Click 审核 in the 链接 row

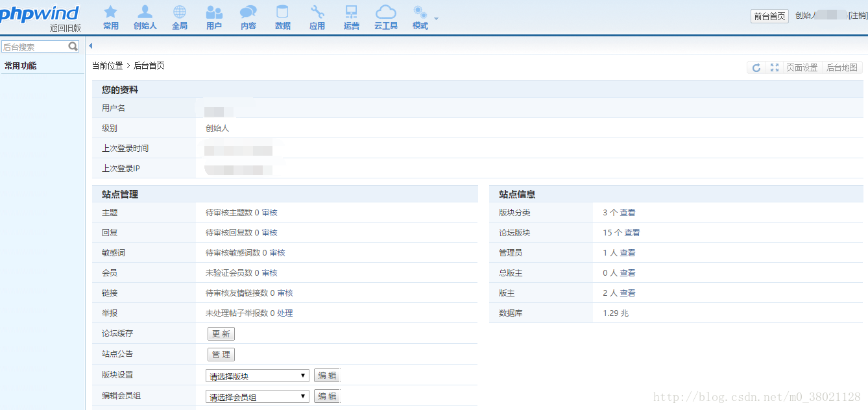pyautogui.click(x=285, y=293)
